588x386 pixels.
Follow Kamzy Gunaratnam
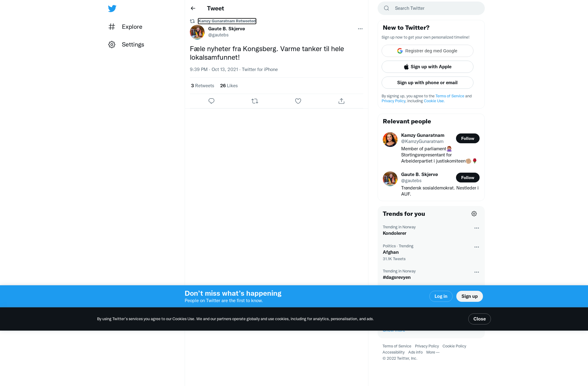coord(468,138)
